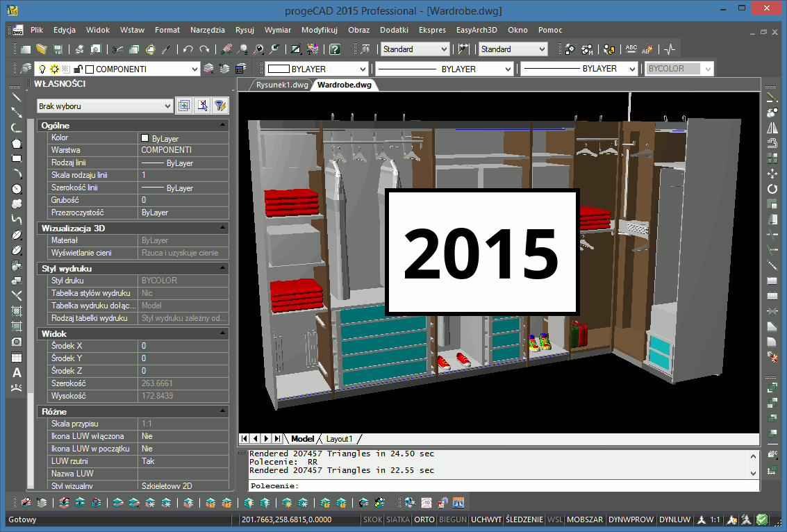Select the Polygon drawing tool
This screenshot has width=787, height=532.
pyautogui.click(x=17, y=144)
